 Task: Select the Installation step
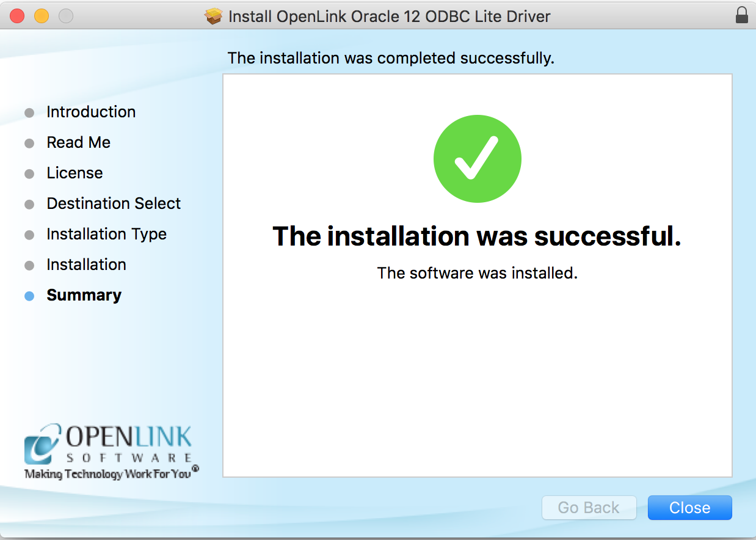(86, 265)
